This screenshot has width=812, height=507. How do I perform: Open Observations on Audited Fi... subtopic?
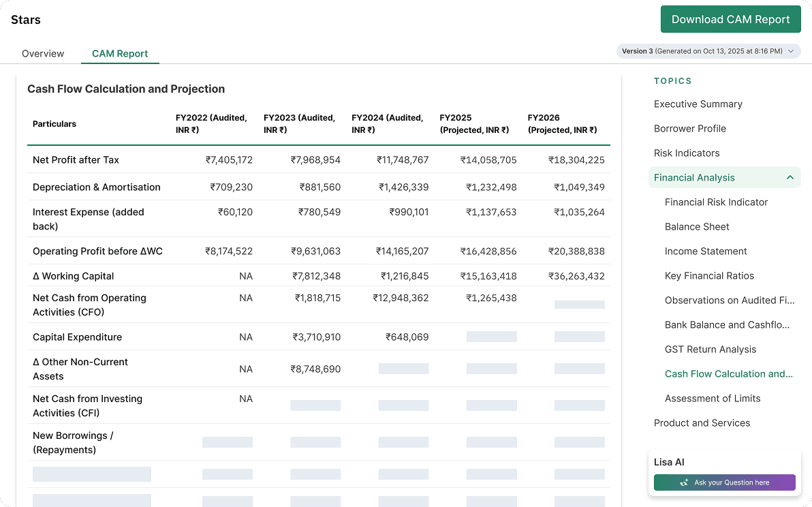pyautogui.click(x=730, y=301)
